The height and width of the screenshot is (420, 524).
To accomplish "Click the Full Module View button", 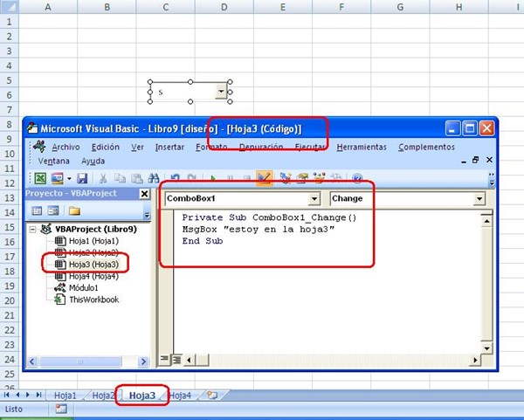I will (176, 360).
